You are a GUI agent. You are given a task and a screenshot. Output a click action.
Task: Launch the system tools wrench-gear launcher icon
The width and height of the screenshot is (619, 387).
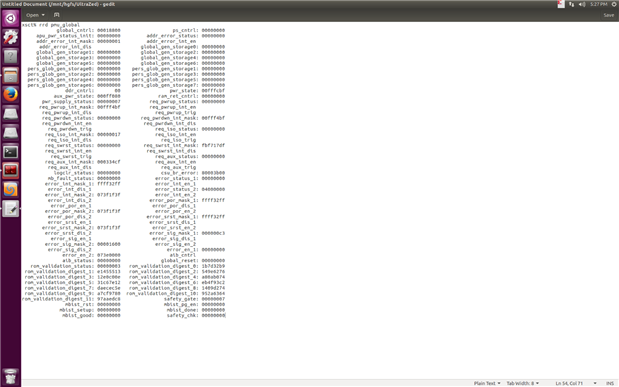[x=10, y=37]
